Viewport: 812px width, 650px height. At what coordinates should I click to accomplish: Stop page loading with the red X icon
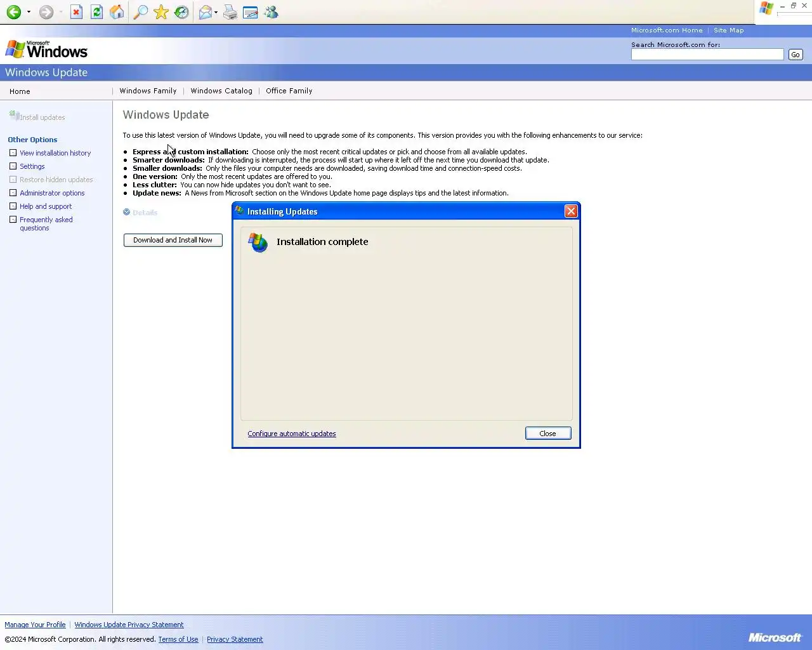(76, 12)
